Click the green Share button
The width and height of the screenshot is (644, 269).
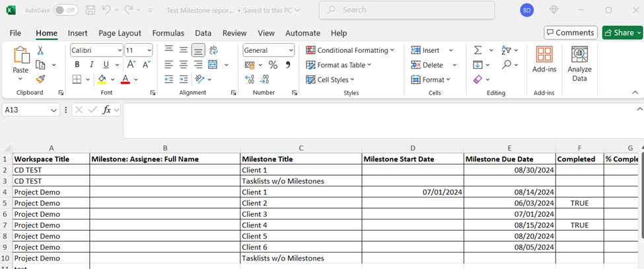622,33
